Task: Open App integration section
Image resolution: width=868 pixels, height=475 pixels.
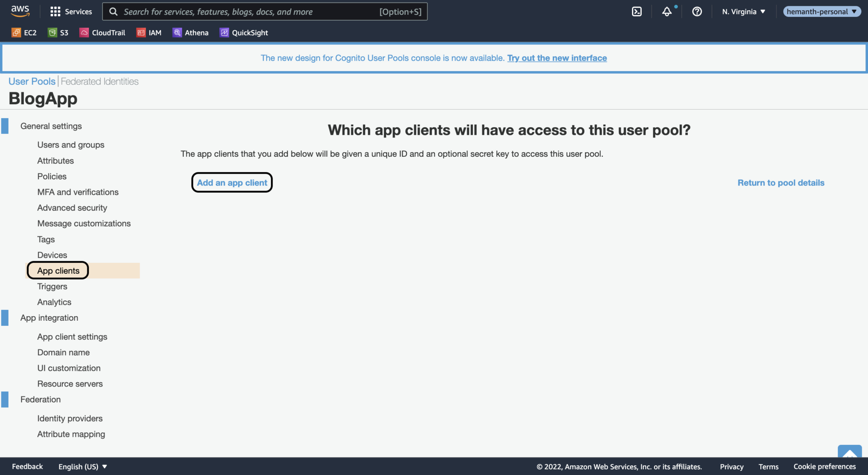Action: [x=49, y=318]
